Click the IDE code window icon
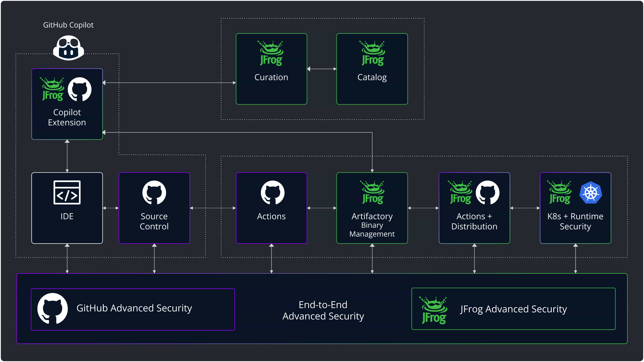Viewport: 644px width, 362px height. click(67, 192)
